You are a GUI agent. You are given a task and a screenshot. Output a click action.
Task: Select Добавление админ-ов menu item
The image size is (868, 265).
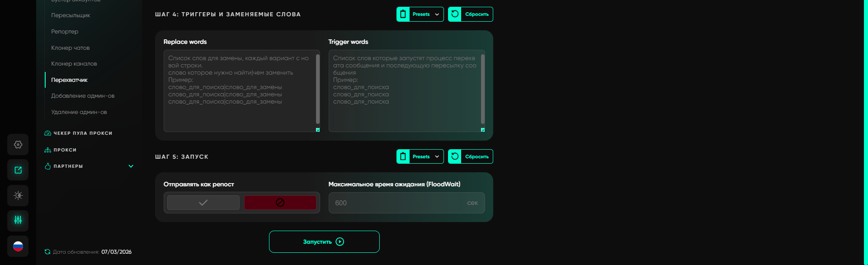coord(83,96)
